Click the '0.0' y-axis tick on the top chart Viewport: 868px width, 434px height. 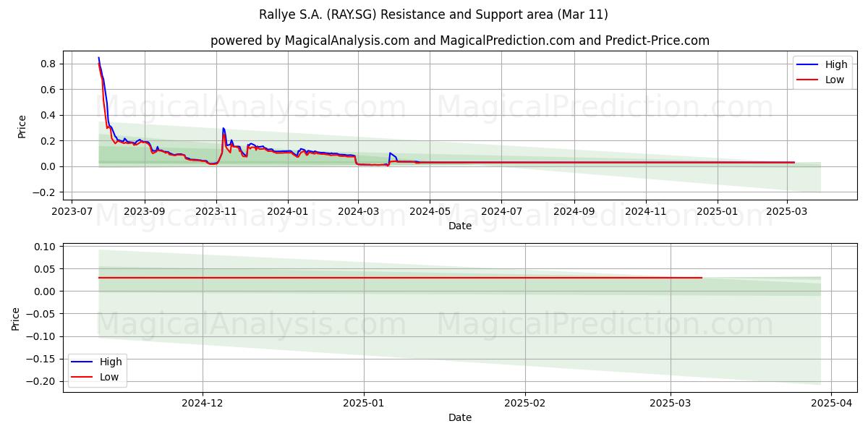coord(48,166)
